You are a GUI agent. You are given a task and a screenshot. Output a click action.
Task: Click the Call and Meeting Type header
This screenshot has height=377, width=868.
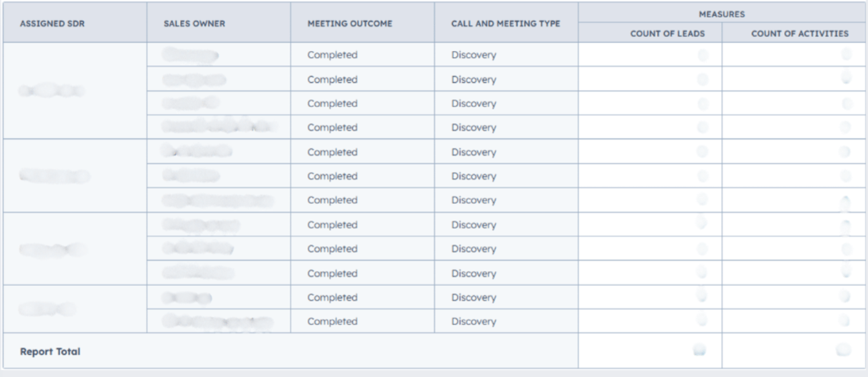pos(505,24)
